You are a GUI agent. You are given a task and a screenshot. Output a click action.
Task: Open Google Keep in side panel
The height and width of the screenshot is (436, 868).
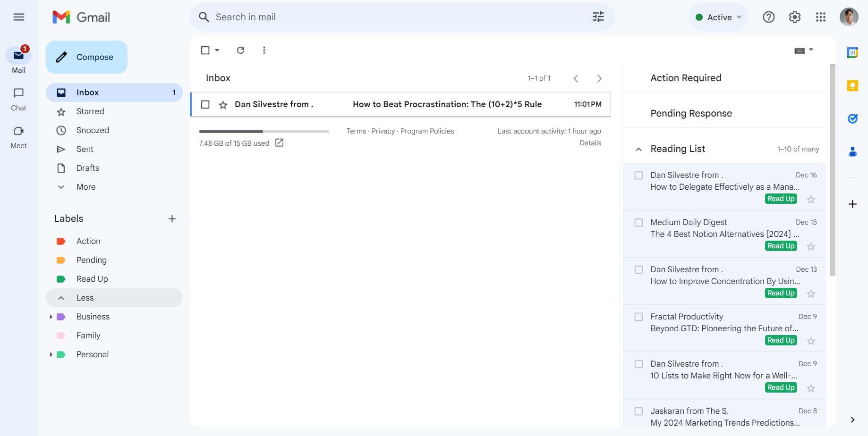click(x=852, y=85)
